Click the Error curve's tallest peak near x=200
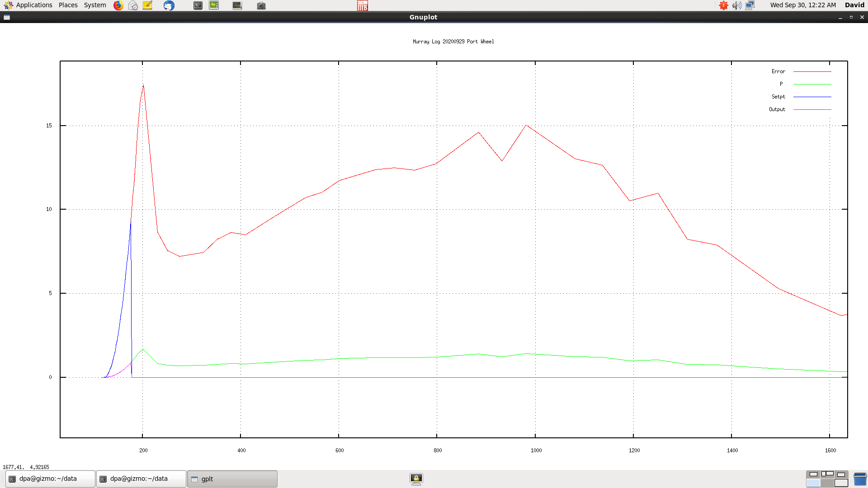This screenshot has height=488, width=868. (x=143, y=85)
